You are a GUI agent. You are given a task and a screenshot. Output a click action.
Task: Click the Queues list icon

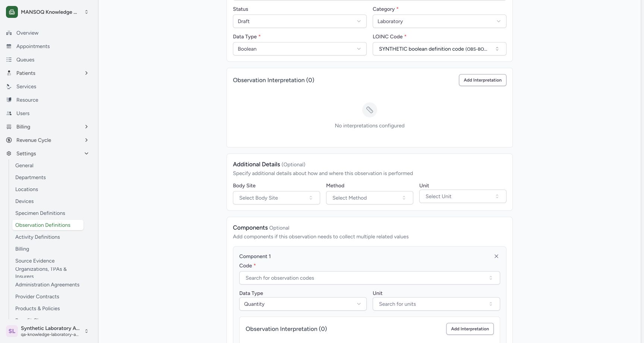coord(9,60)
